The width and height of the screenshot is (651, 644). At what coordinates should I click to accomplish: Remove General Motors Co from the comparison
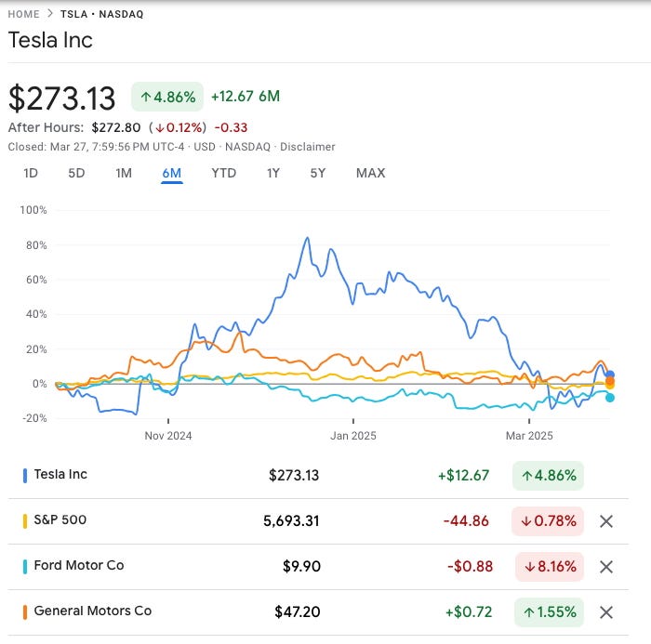(x=606, y=612)
